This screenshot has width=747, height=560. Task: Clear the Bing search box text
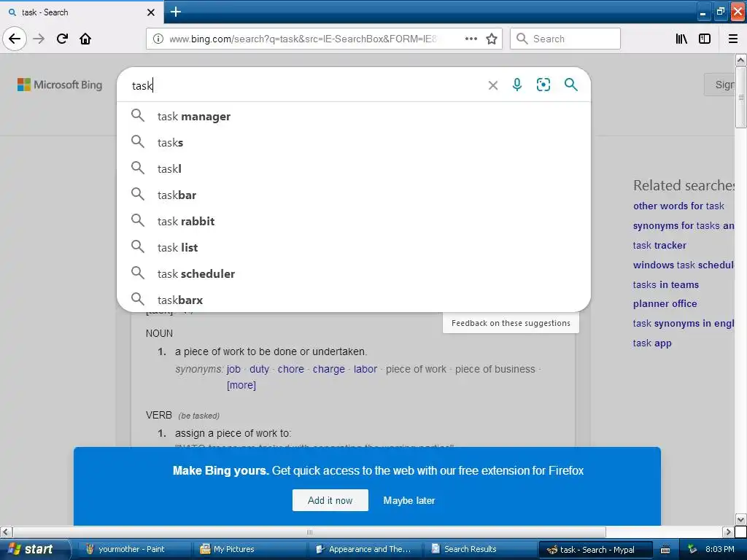tap(493, 85)
